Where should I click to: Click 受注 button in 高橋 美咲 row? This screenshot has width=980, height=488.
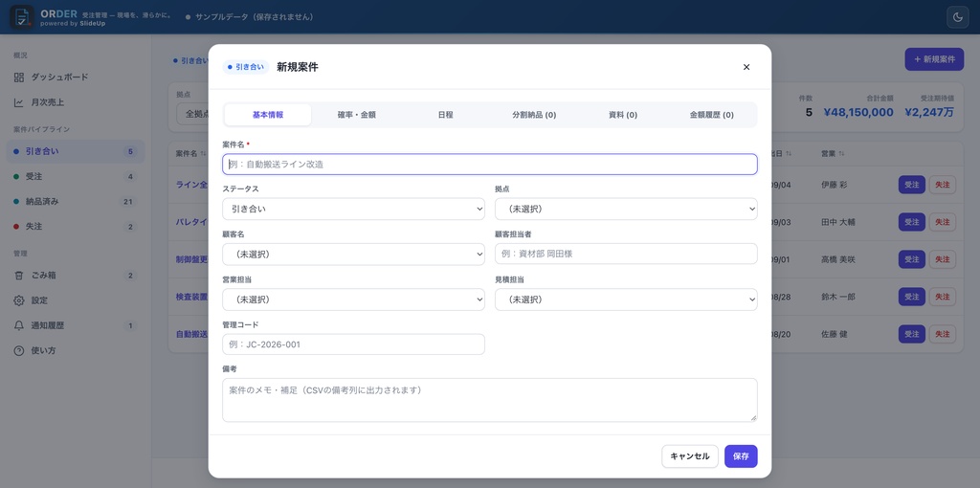point(912,259)
